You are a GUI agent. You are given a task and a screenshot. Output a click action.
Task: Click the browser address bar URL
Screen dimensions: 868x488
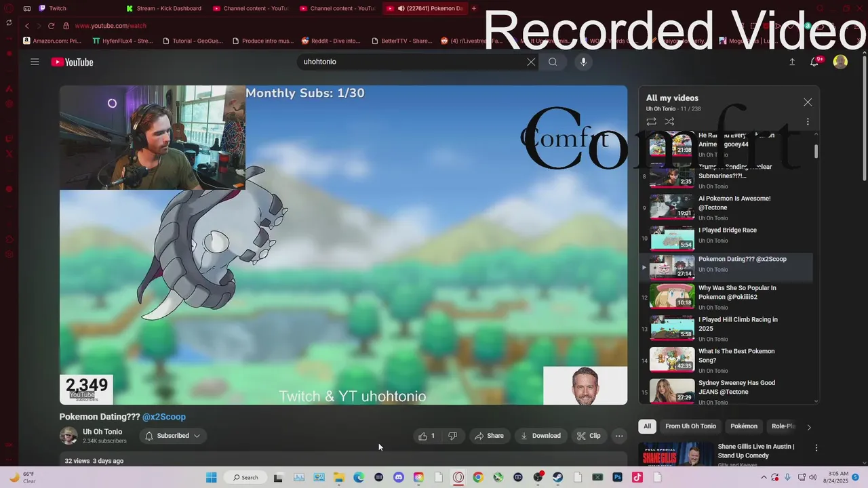coord(111,26)
